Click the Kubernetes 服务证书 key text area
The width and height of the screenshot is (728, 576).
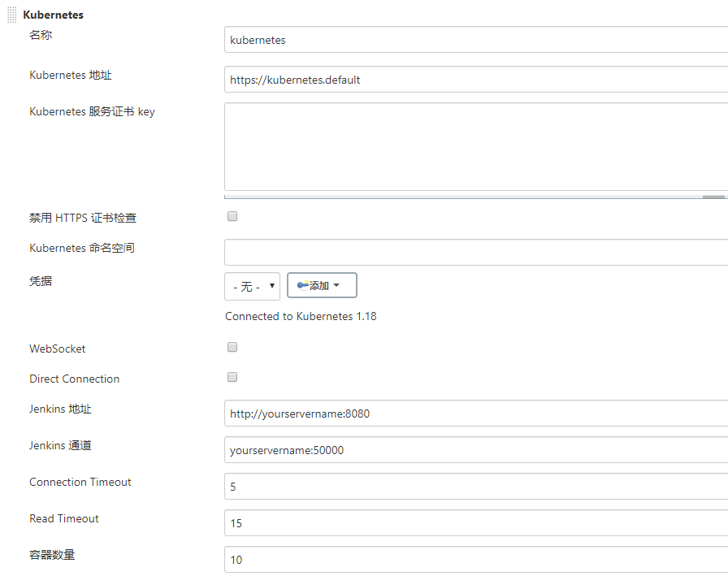(476, 147)
